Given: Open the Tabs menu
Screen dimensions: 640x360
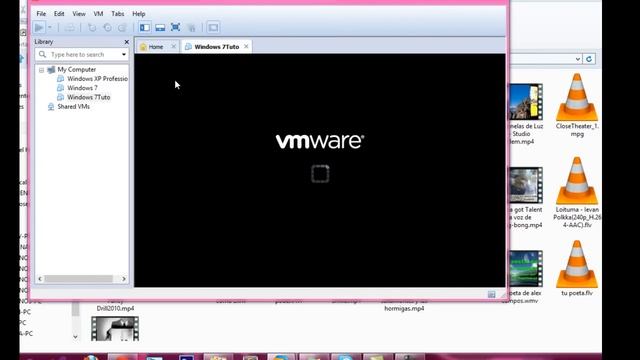Looking at the screenshot, I should click(118, 13).
